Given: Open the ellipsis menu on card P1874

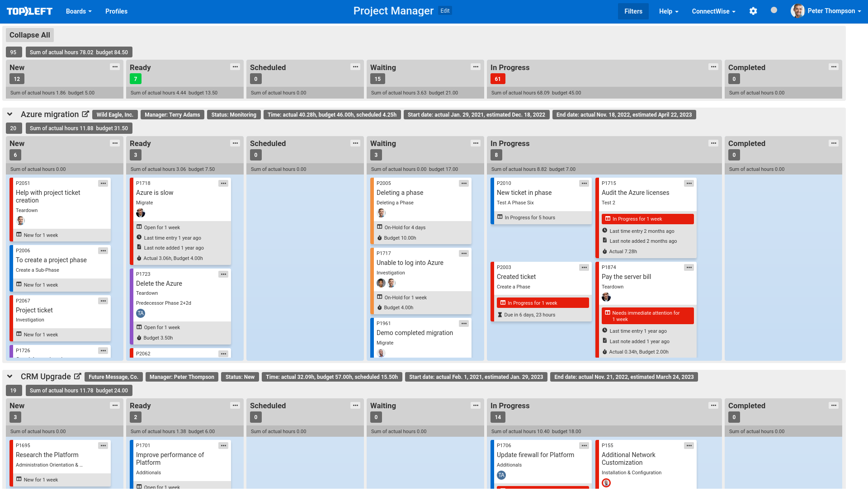Looking at the screenshot, I should pyautogui.click(x=689, y=268).
